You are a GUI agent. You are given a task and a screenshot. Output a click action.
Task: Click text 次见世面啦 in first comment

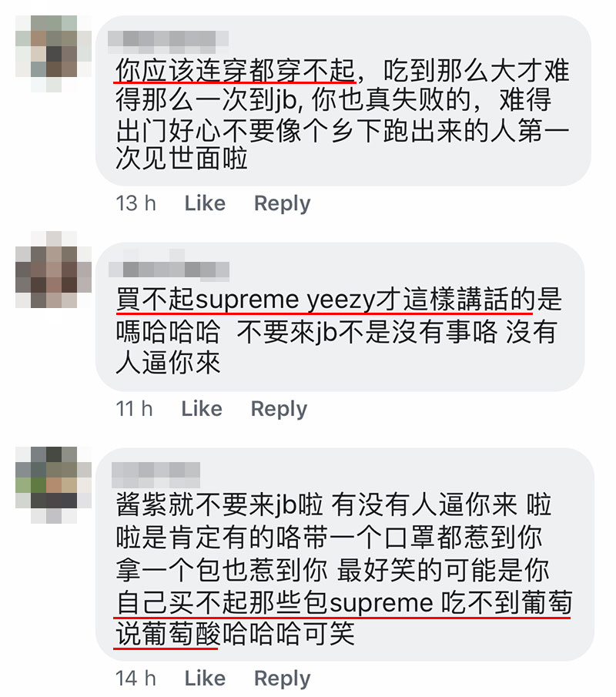[182, 158]
